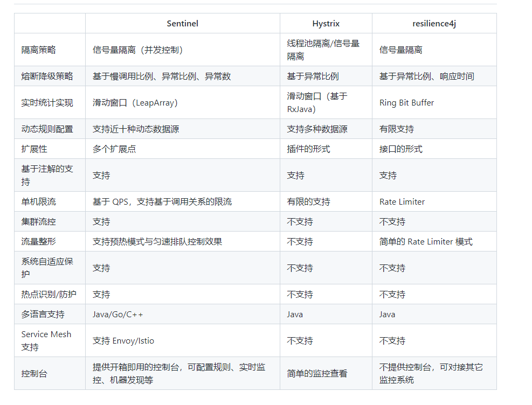
Task: Click the Sentinel column header
Action: (183, 23)
